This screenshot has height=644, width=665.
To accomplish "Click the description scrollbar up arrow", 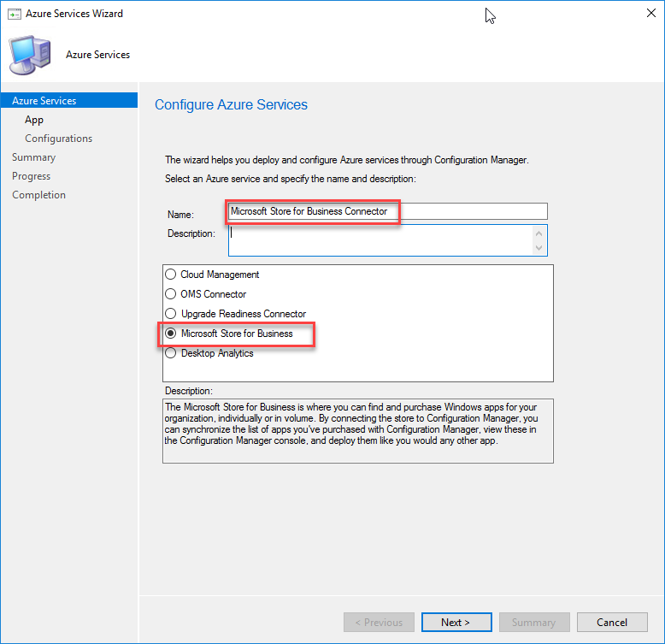I will click(x=539, y=233).
